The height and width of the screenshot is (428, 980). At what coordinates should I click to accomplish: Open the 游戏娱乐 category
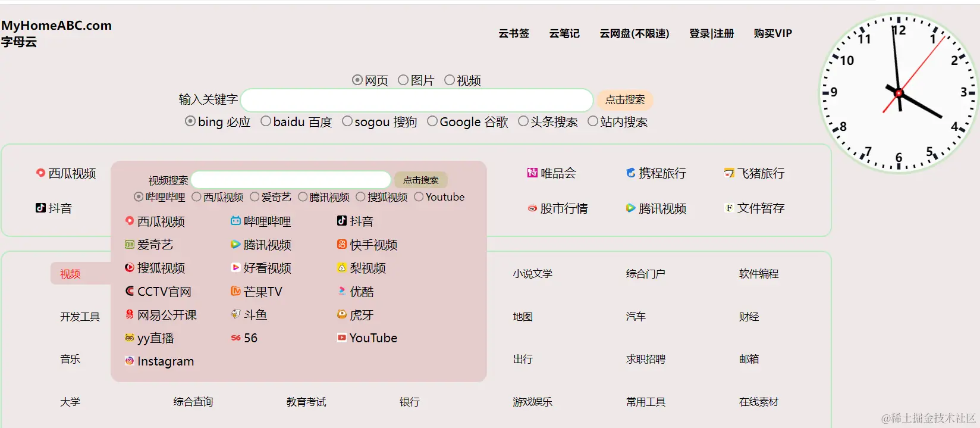point(533,402)
